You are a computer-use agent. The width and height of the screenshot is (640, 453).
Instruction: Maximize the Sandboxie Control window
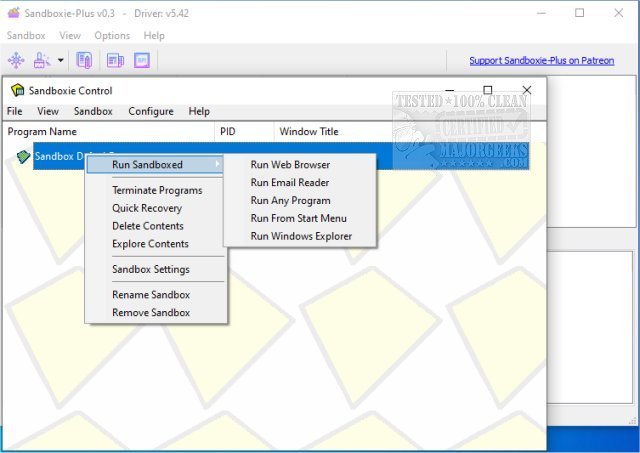(488, 90)
